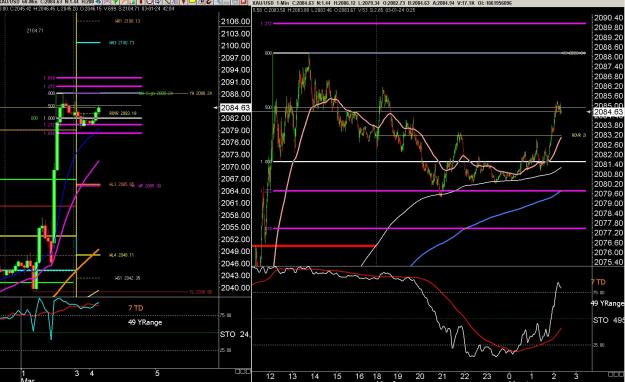625x382 pixels.
Task: Click 2079.60 on the right price axis
Action: click(609, 194)
